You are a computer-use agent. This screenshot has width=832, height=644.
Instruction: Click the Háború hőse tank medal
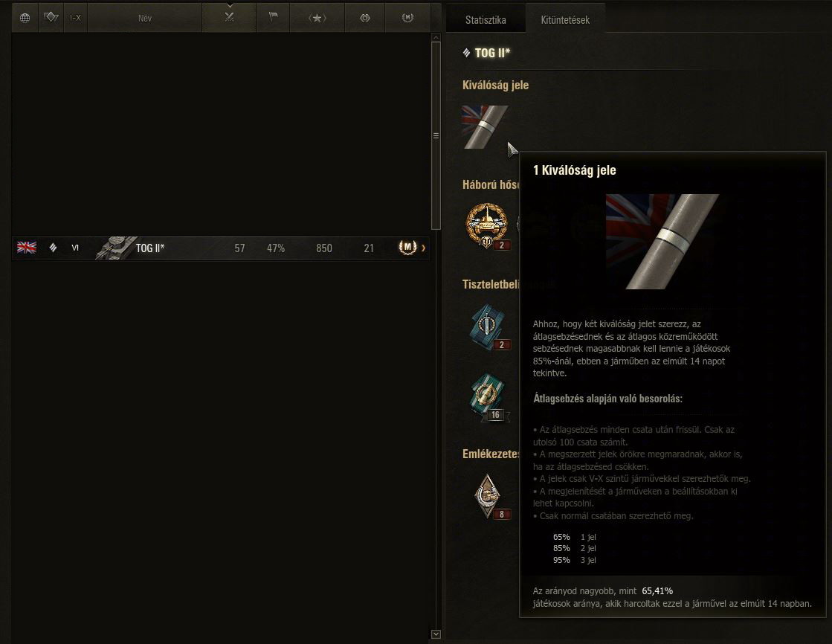(487, 225)
